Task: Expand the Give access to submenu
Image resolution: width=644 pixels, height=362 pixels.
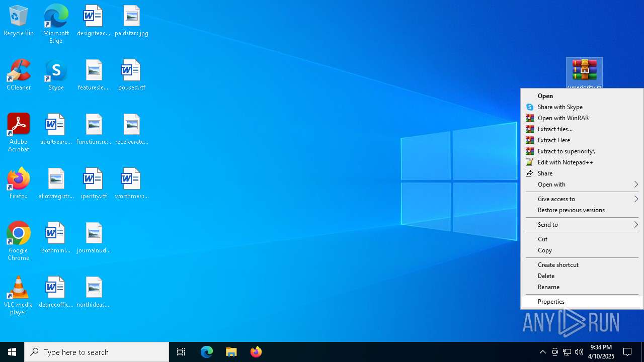Action: (582, 199)
